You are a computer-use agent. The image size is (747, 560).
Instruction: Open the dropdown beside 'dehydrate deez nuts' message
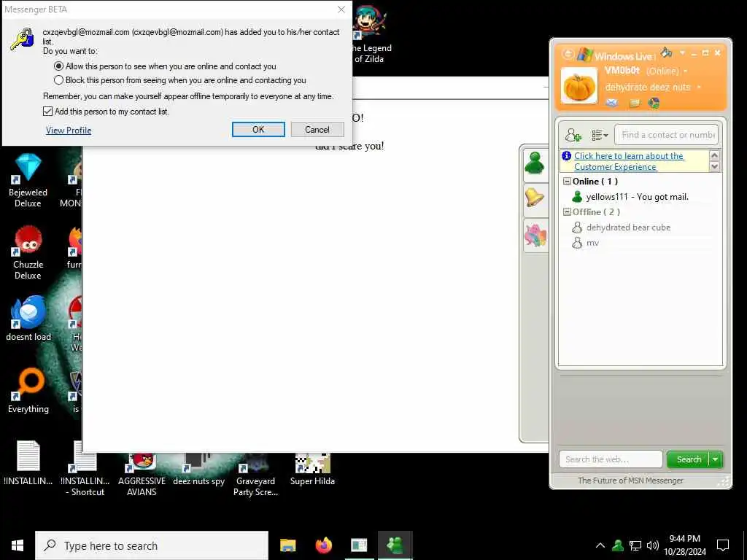pos(699,87)
